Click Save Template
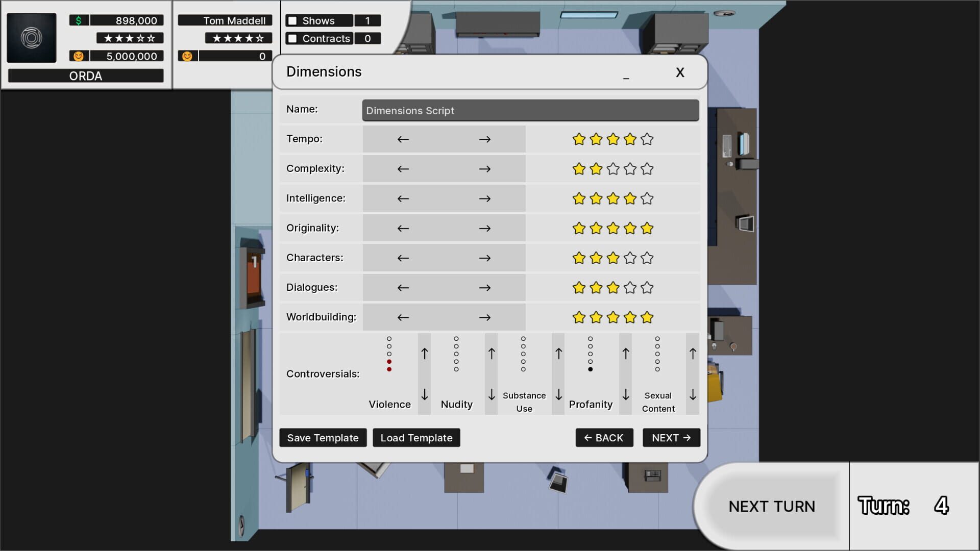Image resolution: width=980 pixels, height=551 pixels. pos(323,437)
